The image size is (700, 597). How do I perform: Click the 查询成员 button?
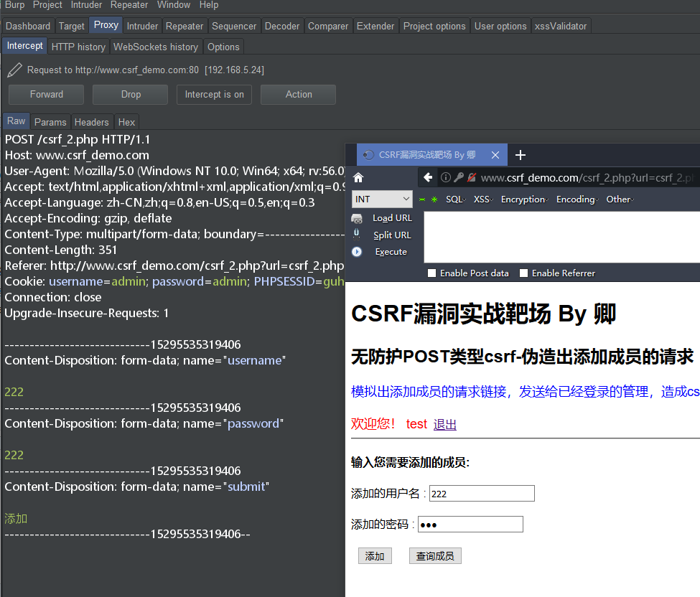435,556
